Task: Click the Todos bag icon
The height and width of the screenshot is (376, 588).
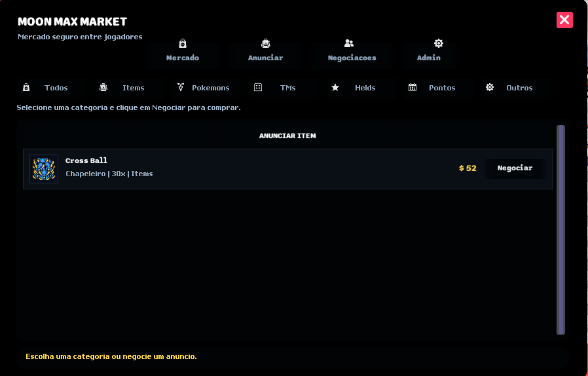Action: pos(26,87)
